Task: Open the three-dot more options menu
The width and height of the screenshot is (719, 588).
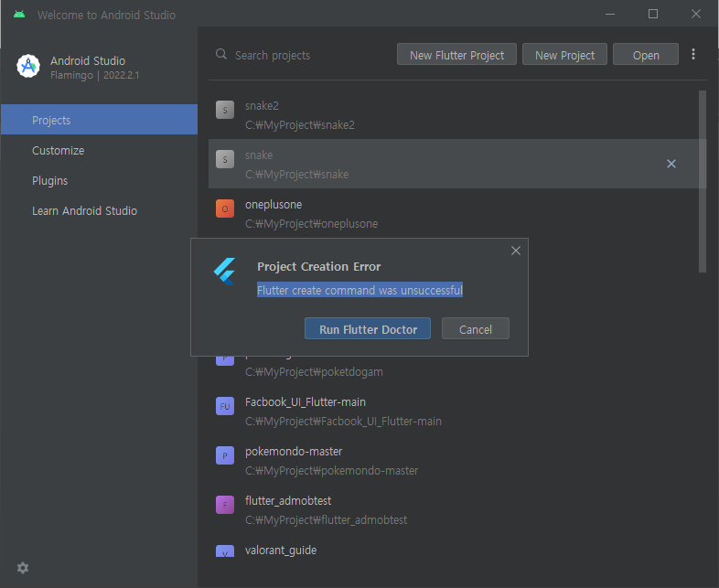Action: [x=693, y=55]
